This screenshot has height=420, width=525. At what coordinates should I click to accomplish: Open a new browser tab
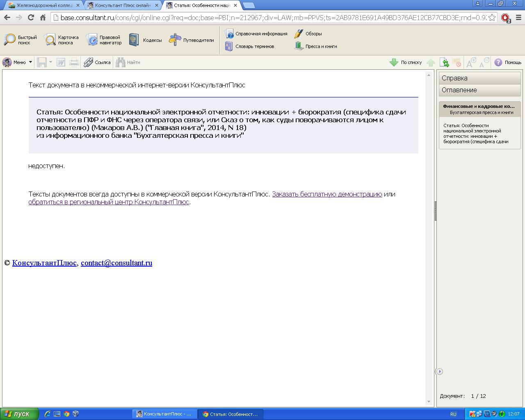tap(249, 5)
